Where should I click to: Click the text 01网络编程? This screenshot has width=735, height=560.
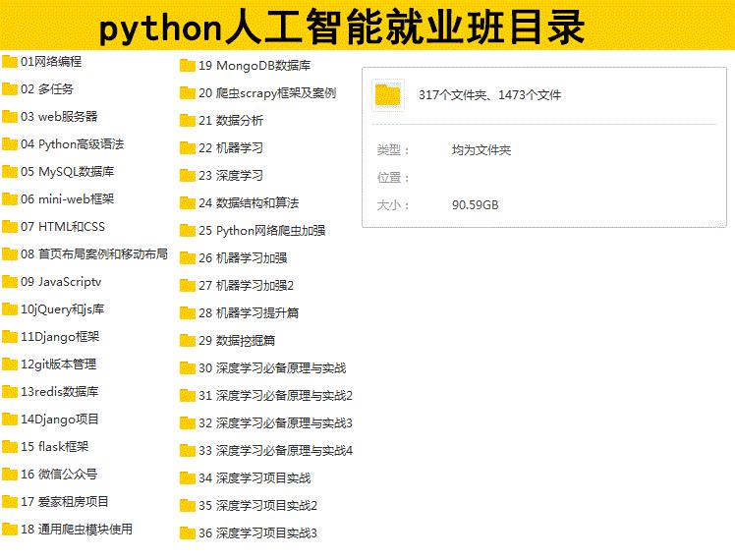51,61
